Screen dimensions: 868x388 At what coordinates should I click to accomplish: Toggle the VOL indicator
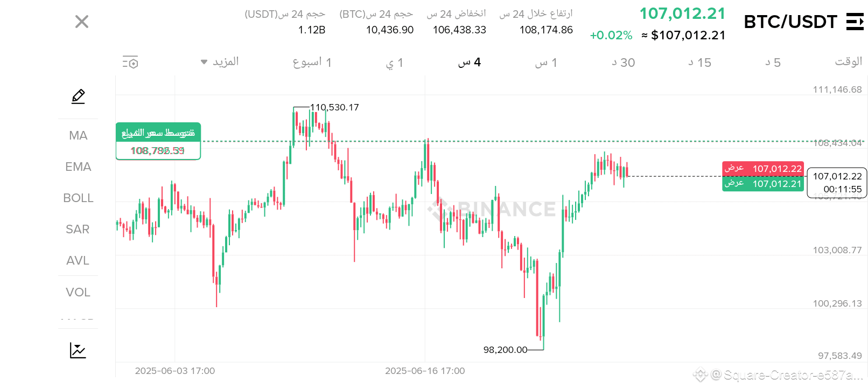78,292
